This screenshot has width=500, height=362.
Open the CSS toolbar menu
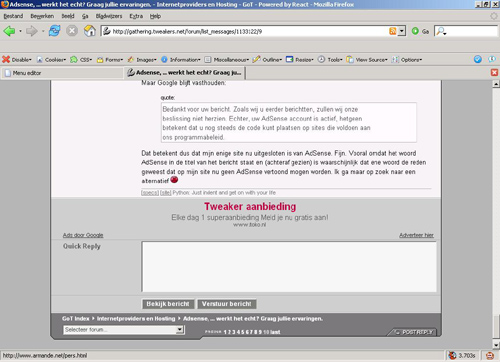pyautogui.click(x=81, y=60)
